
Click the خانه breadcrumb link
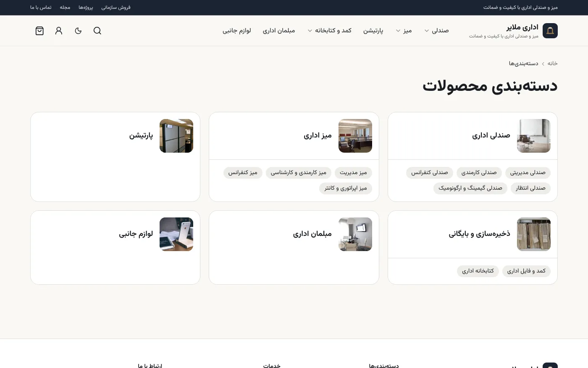click(x=553, y=64)
